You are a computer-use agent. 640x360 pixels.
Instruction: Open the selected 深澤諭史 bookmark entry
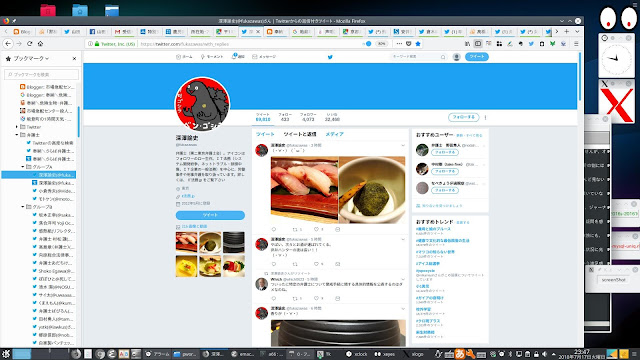click(x=39, y=175)
